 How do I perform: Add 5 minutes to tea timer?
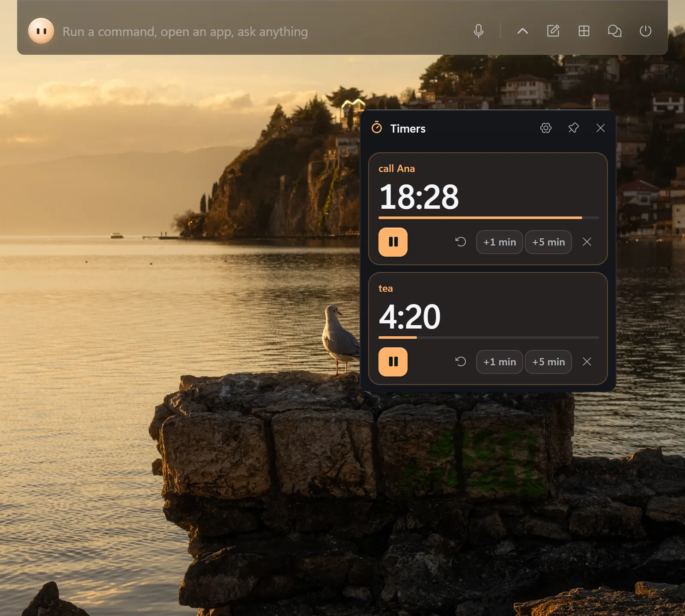[548, 362]
